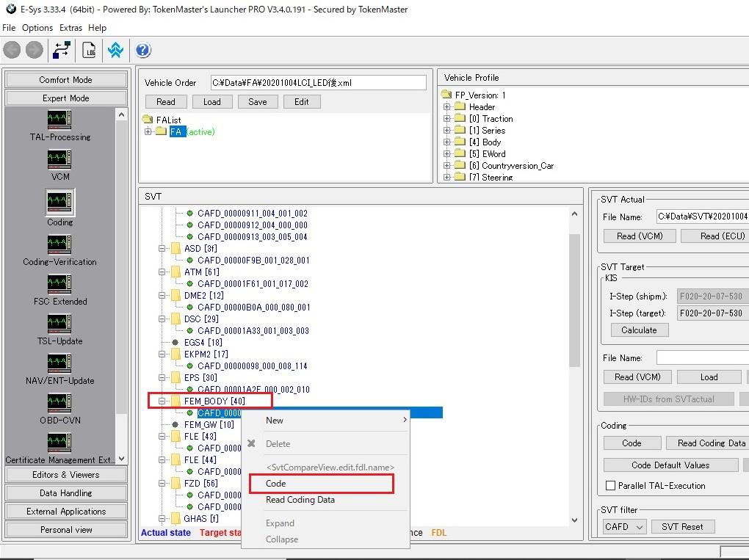Image resolution: width=749 pixels, height=560 pixels.
Task: Select the FZD [56] folder icon
Action: (176, 483)
